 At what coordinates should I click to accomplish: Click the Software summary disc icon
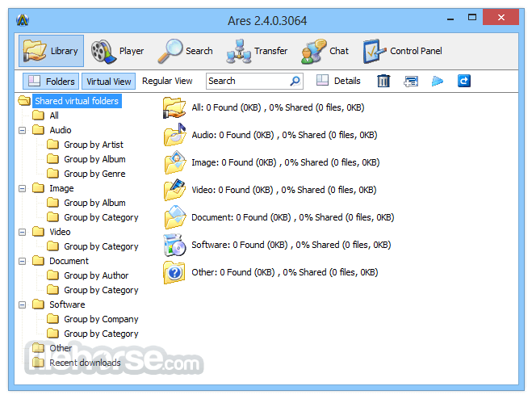coord(174,245)
